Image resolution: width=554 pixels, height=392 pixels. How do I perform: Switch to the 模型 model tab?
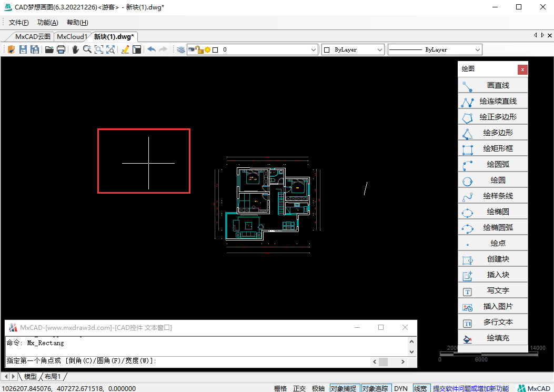(31, 377)
